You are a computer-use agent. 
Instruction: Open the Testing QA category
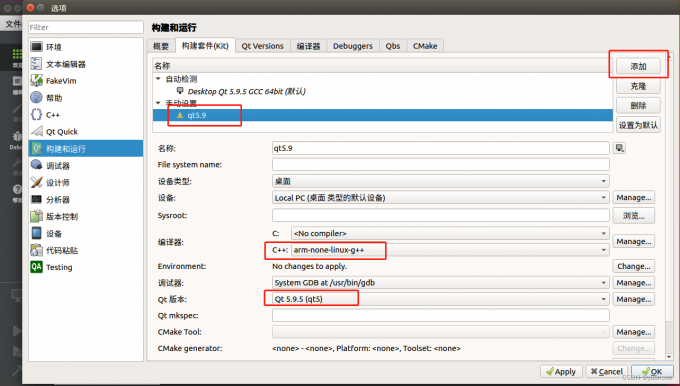[x=85, y=267]
